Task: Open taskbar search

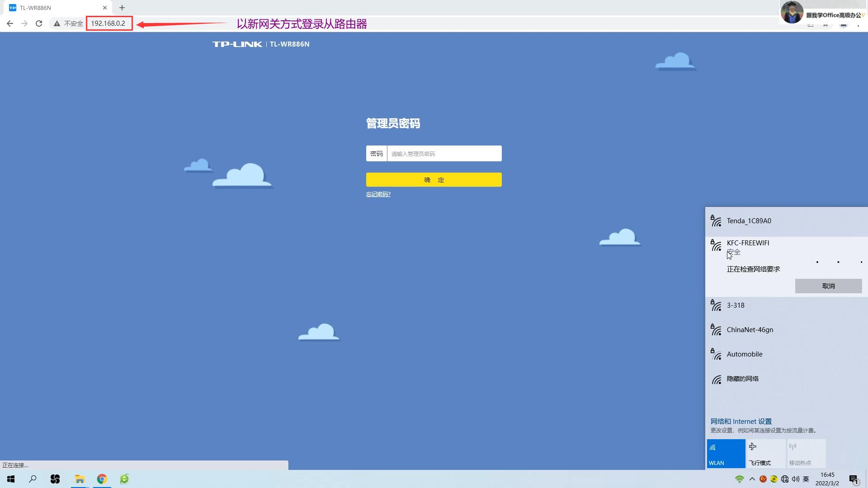Action: click(x=33, y=479)
